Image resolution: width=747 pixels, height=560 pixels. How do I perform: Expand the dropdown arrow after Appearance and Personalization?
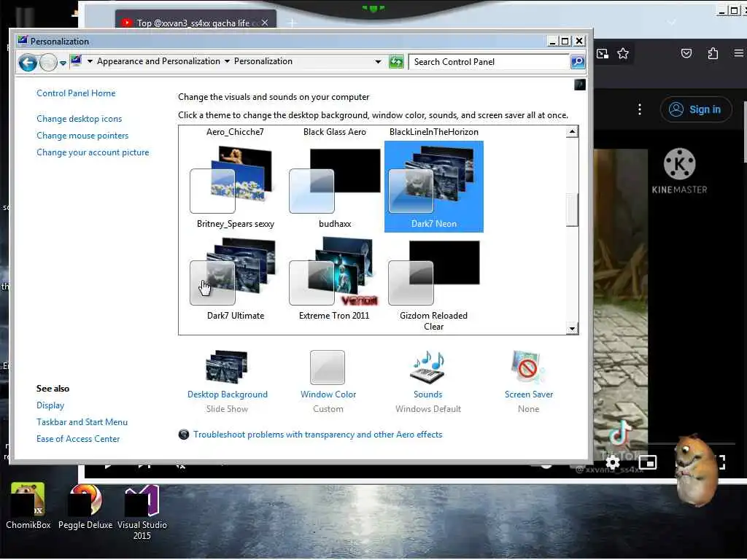pos(227,61)
